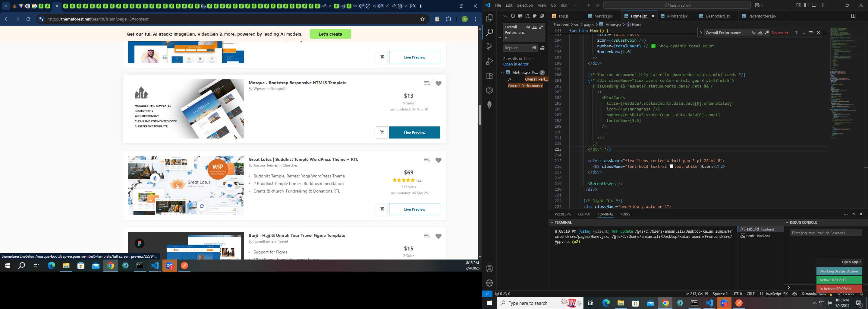The height and width of the screenshot is (309, 868).
Task: Click the Chrome page vertical scrollbar thumb
Action: [x=480, y=115]
